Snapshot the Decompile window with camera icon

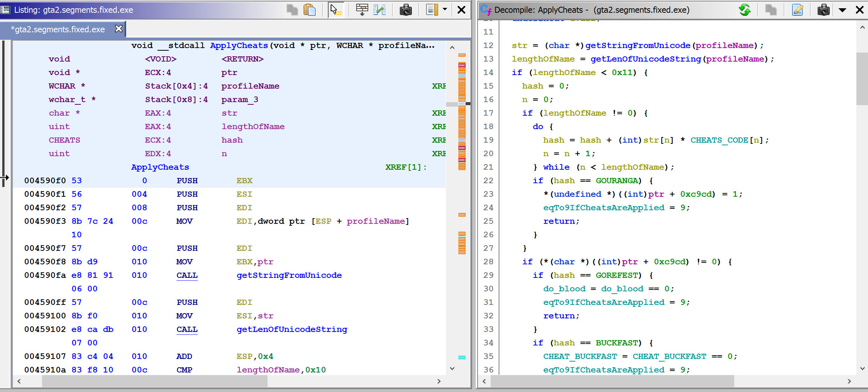pos(823,10)
